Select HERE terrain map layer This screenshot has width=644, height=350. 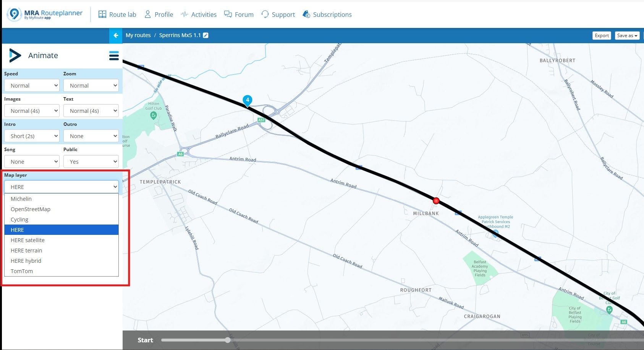pyautogui.click(x=61, y=251)
